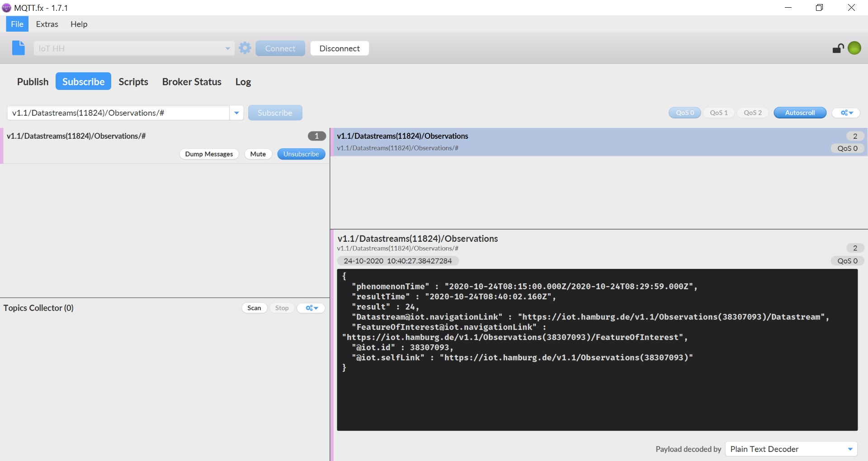The image size is (868, 461).
Task: Click the Connect button
Action: point(280,48)
